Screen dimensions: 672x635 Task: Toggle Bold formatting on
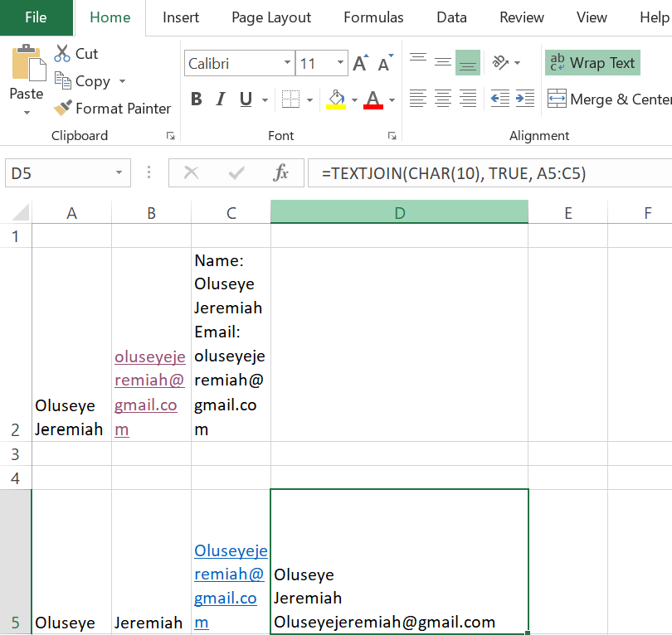pyautogui.click(x=196, y=98)
